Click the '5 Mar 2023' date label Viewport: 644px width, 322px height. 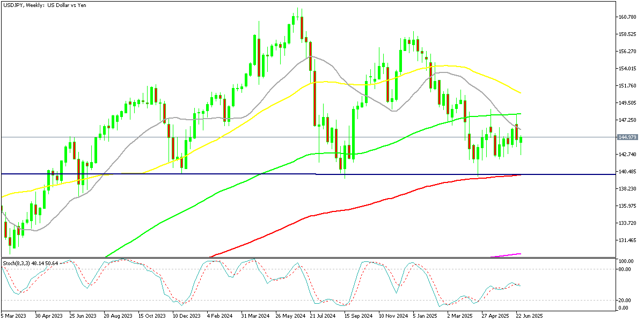14,317
